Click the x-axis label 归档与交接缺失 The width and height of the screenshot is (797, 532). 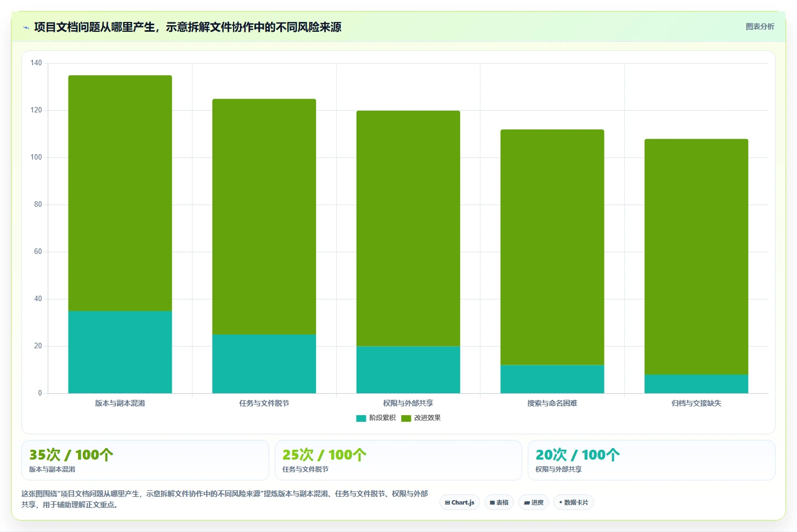point(697,403)
